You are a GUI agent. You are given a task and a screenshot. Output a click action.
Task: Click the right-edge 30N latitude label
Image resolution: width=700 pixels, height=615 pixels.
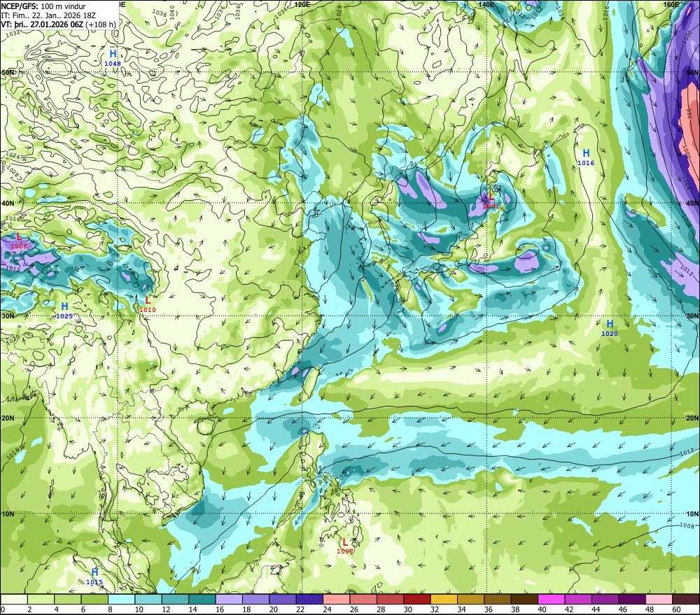pos(692,316)
